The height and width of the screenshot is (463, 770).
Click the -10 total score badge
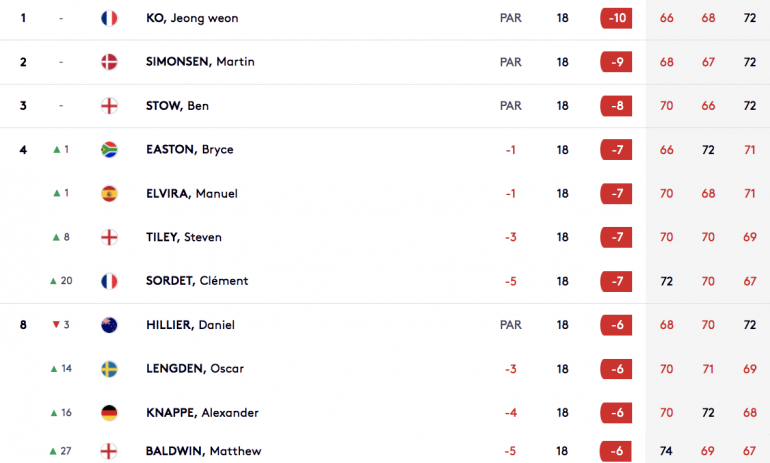coord(616,18)
